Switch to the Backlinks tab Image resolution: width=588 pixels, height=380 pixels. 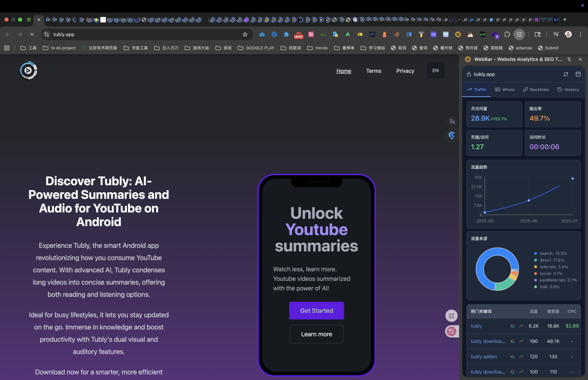(x=536, y=90)
